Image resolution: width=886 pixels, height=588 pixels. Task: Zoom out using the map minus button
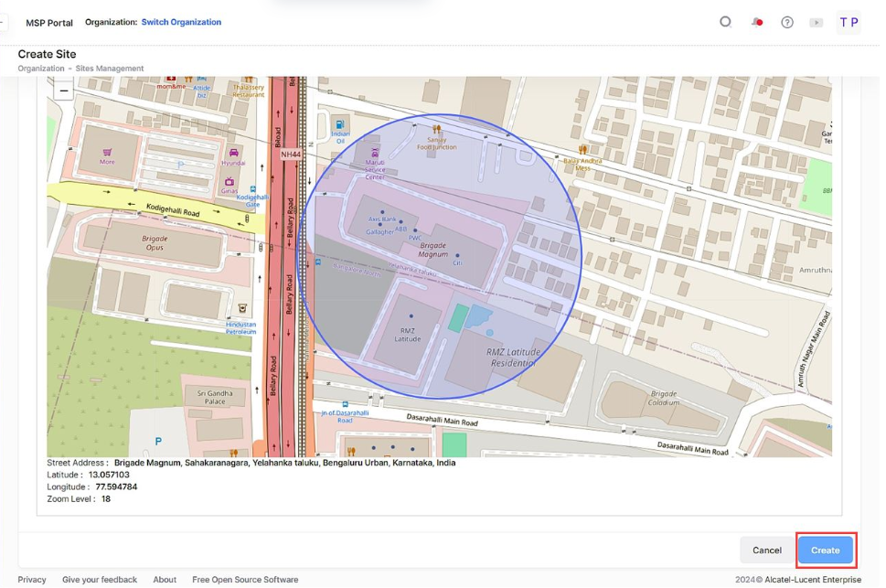click(x=62, y=91)
